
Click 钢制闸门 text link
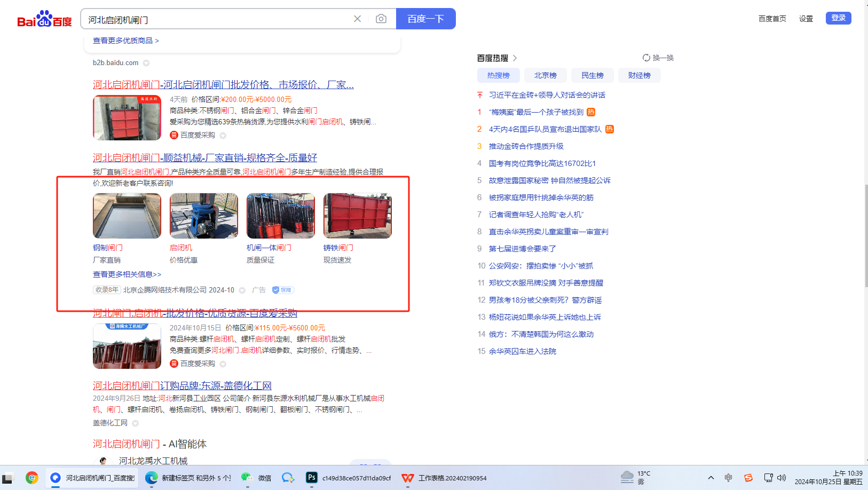point(108,248)
